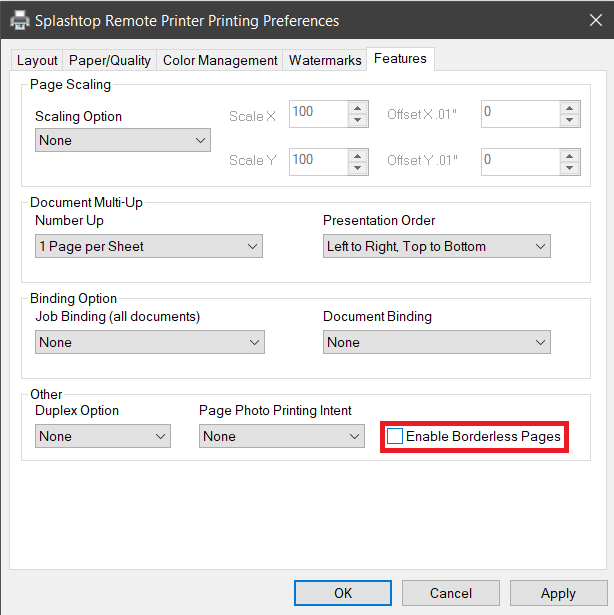Expand the Number Up dropdown
Image resolution: width=614 pixels, height=615 pixels.
click(x=148, y=247)
